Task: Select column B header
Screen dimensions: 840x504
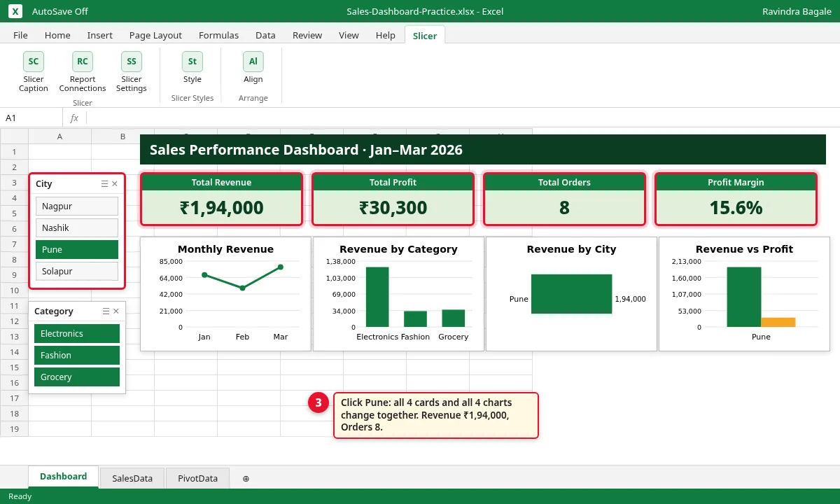Action: [122, 136]
